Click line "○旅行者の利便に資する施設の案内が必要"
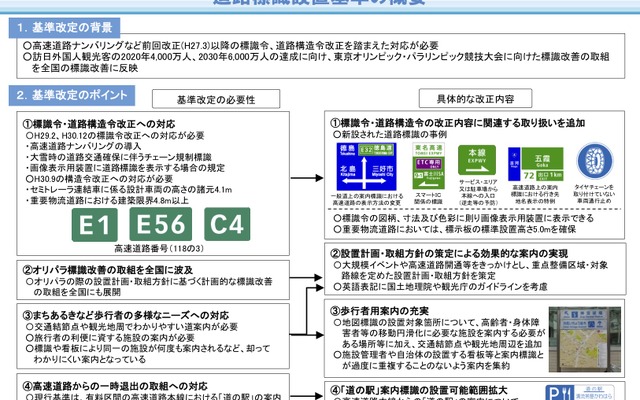This screenshot has height=400, width=640. pyautogui.click(x=110, y=338)
